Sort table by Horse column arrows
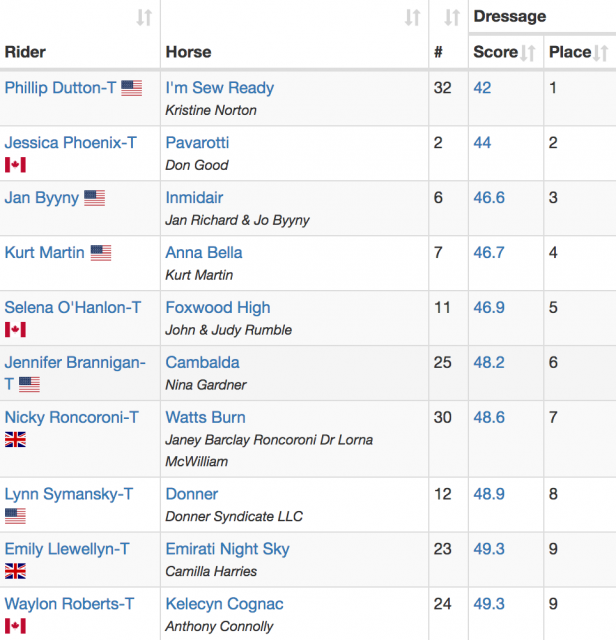 tap(412, 18)
